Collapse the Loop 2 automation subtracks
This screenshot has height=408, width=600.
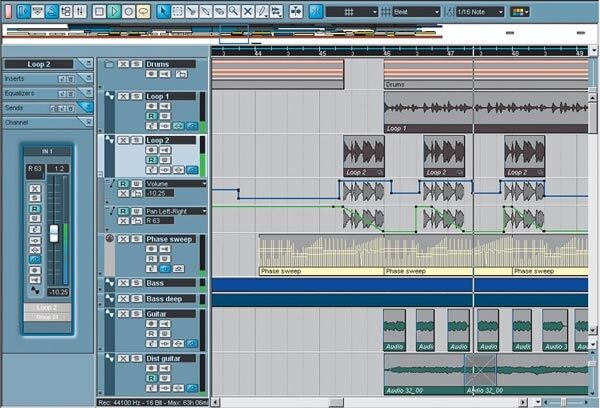[x=100, y=174]
